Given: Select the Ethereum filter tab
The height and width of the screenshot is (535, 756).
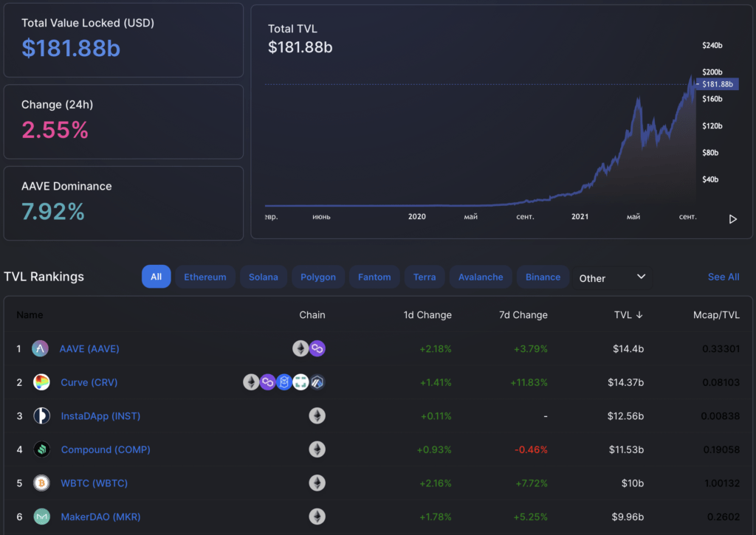Looking at the screenshot, I should click(x=205, y=277).
